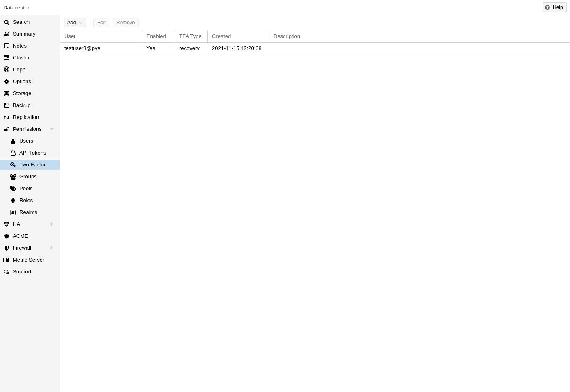The width and height of the screenshot is (570, 392).
Task: Click the Backup floppy disk icon
Action: click(7, 105)
